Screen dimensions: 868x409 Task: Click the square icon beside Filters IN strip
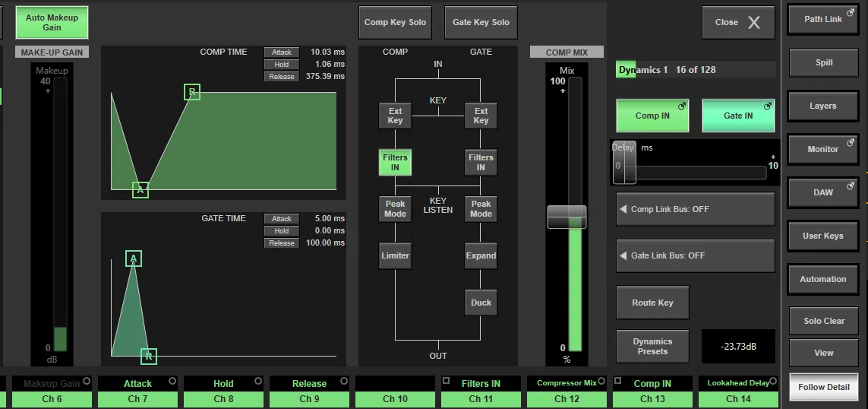447,381
